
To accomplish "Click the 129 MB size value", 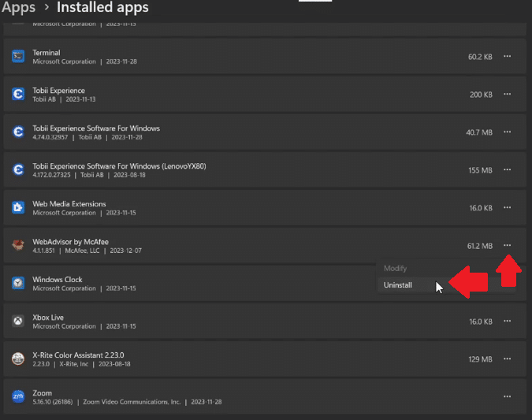I will click(x=480, y=359).
